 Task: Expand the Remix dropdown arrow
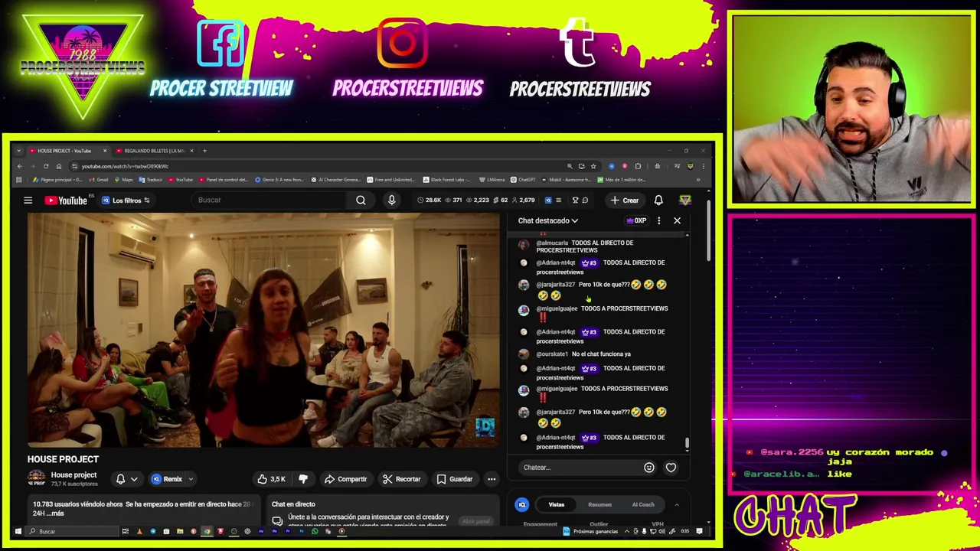[x=191, y=479]
